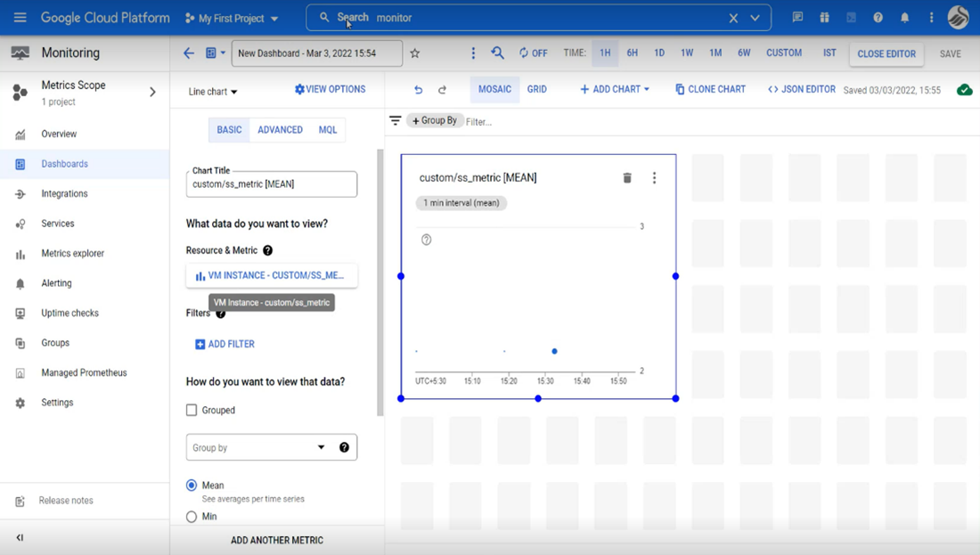The height and width of the screenshot is (555, 980).
Task: Check the Grouped checkbox
Action: click(192, 410)
